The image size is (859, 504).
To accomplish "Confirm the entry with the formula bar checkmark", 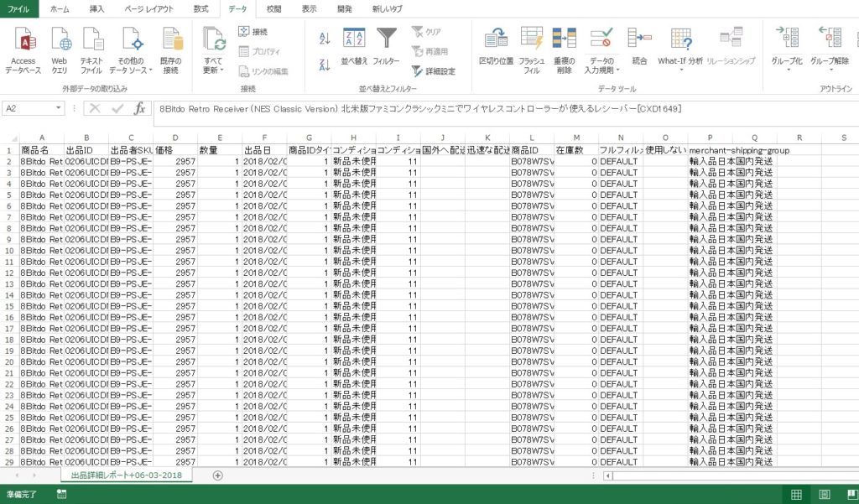I will (117, 108).
